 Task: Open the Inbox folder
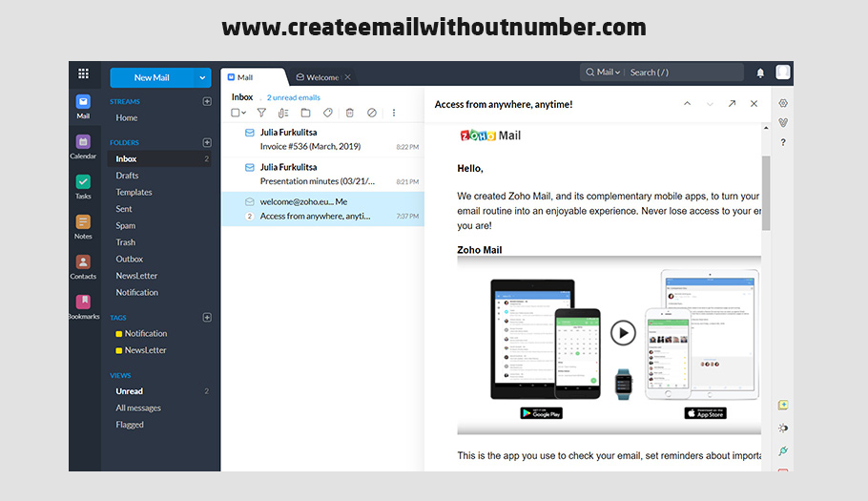[160, 158]
